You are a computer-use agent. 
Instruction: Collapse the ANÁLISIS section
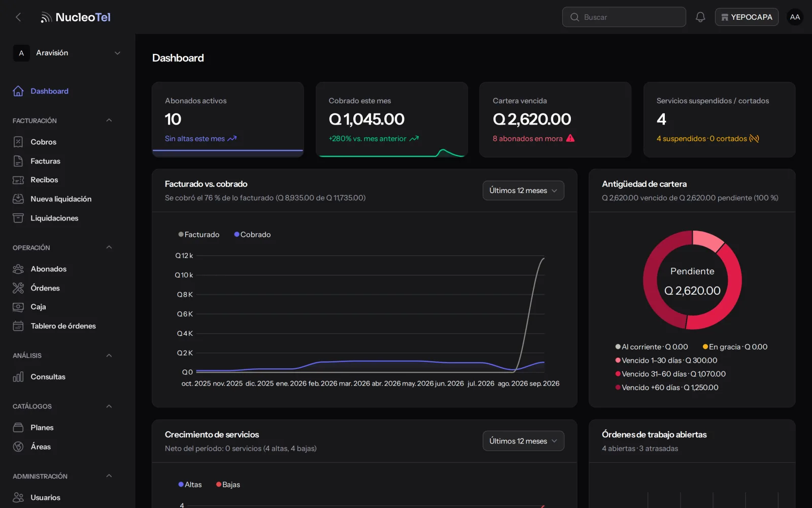tap(109, 356)
